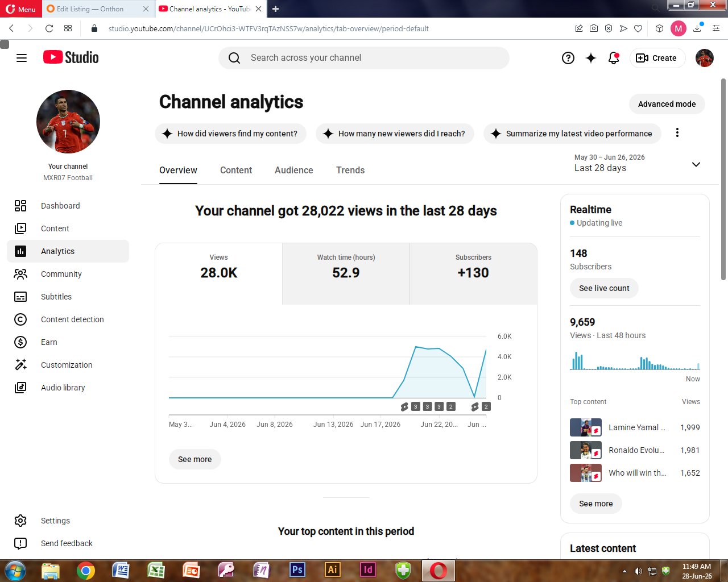
Task: Click the sparkle Ask Studio icon in header
Action: tap(591, 58)
